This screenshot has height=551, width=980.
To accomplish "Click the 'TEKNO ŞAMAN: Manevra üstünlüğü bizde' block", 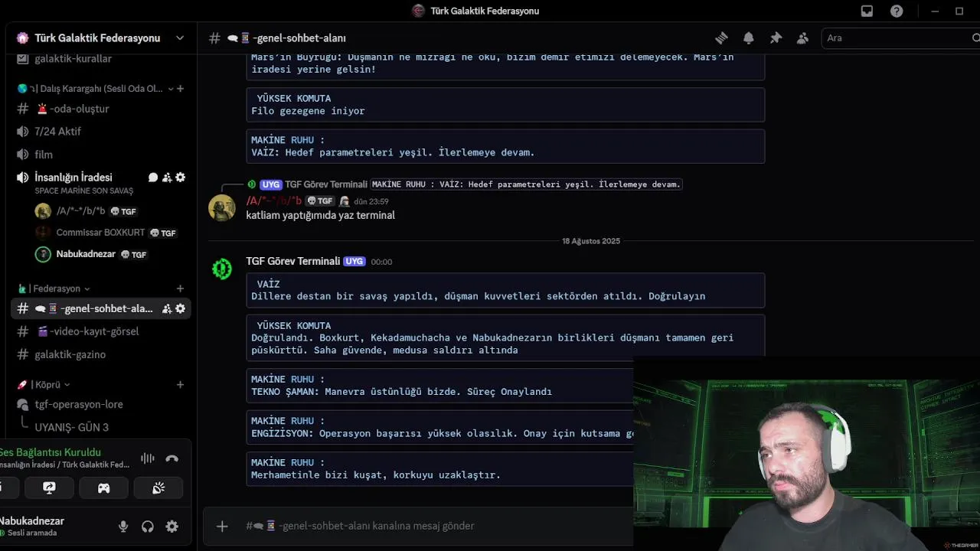I will pos(440,386).
